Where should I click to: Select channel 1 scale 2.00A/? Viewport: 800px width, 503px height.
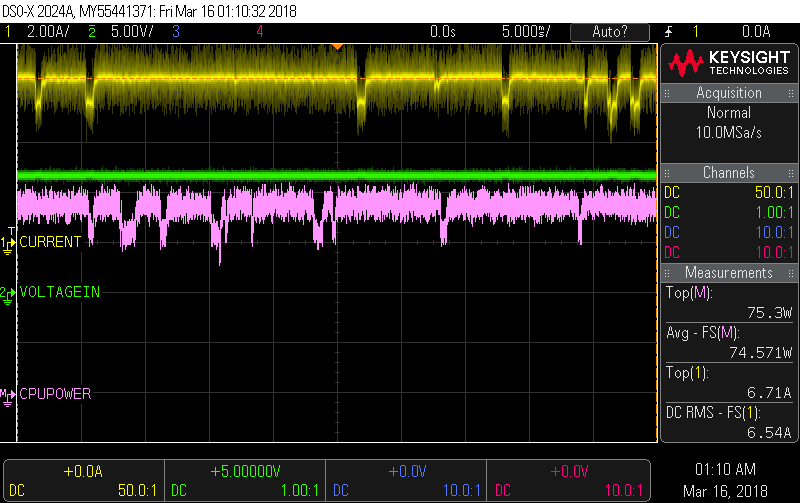(x=48, y=32)
